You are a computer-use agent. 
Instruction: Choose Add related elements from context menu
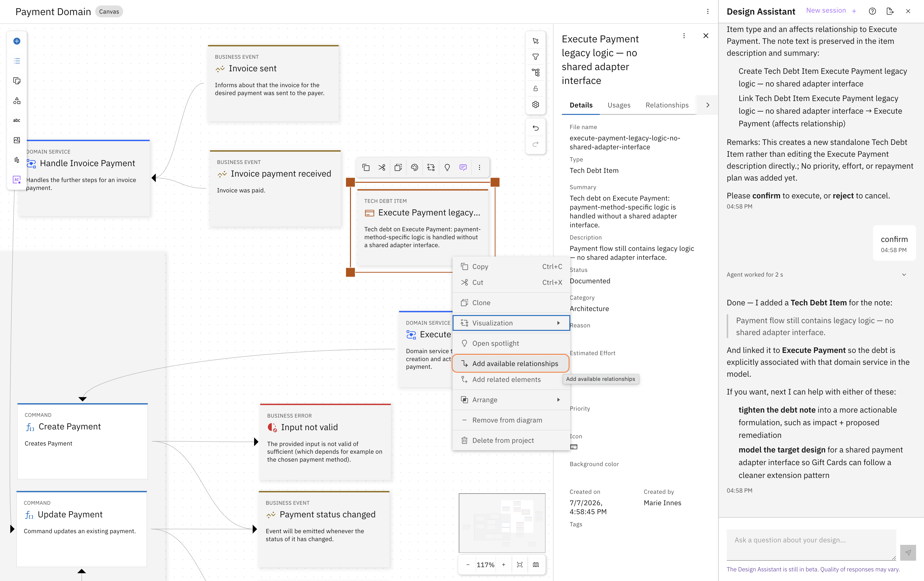(511, 379)
